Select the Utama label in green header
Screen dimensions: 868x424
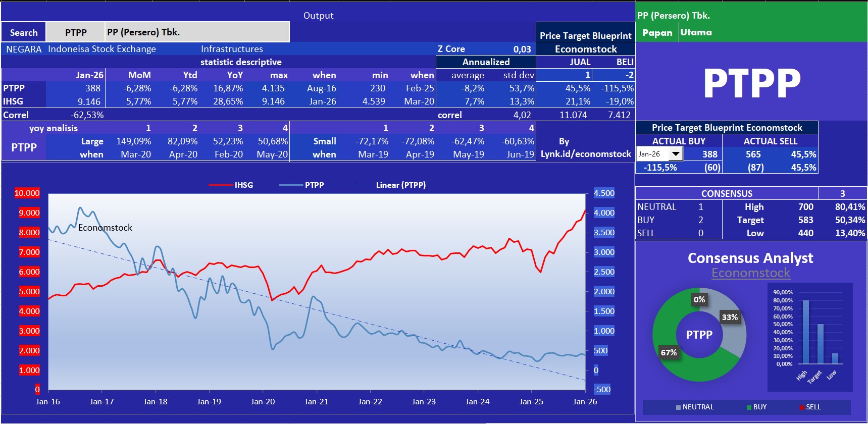click(x=696, y=32)
